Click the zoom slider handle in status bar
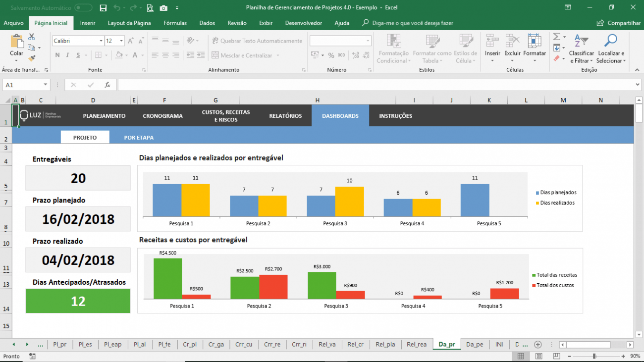The height and width of the screenshot is (362, 644). tap(594, 356)
